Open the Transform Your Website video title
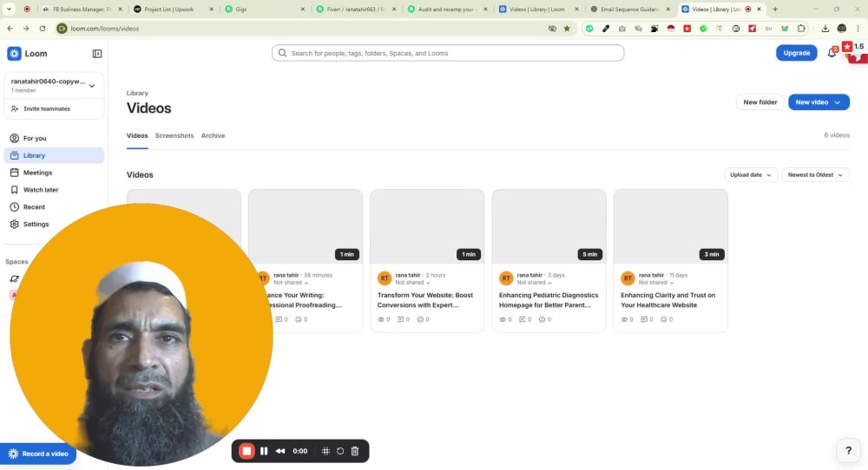Image resolution: width=868 pixels, height=470 pixels. [425, 300]
